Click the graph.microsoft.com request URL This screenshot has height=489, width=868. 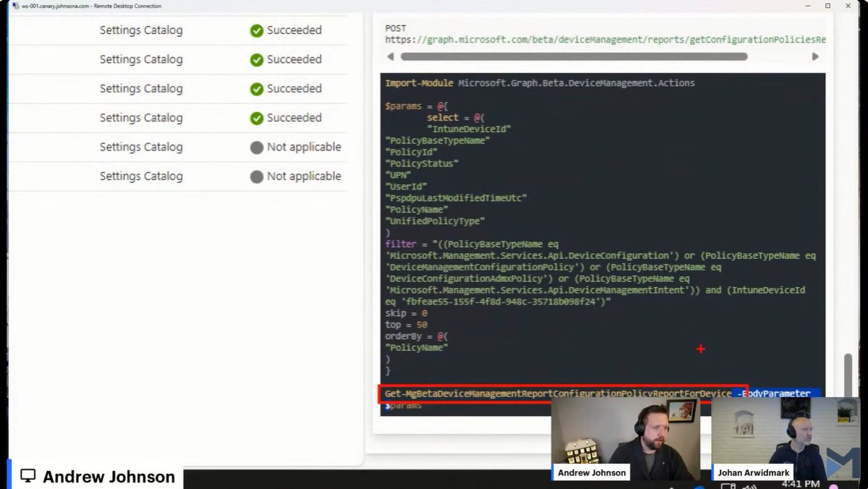pos(605,40)
